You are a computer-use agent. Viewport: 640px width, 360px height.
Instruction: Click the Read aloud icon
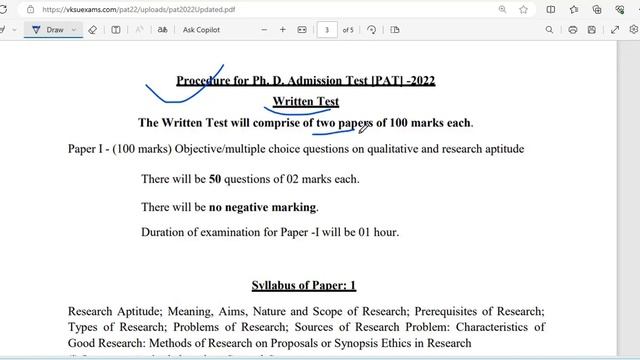[139, 30]
